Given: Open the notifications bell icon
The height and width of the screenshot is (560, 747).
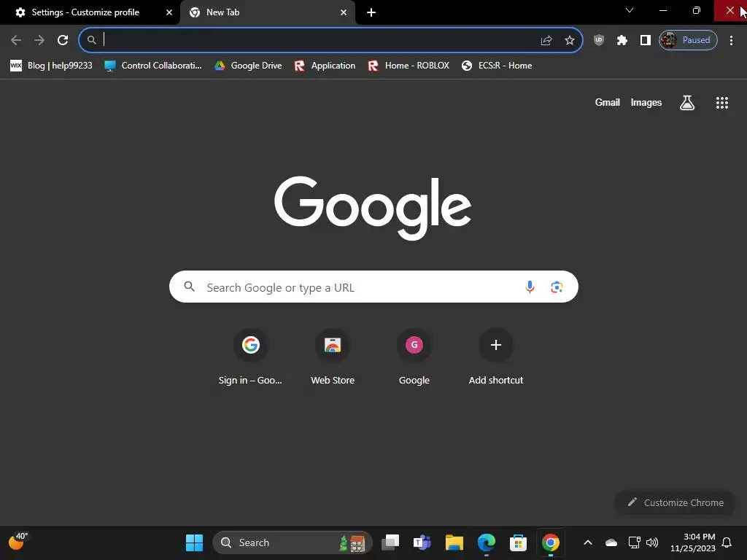Looking at the screenshot, I should (x=727, y=542).
